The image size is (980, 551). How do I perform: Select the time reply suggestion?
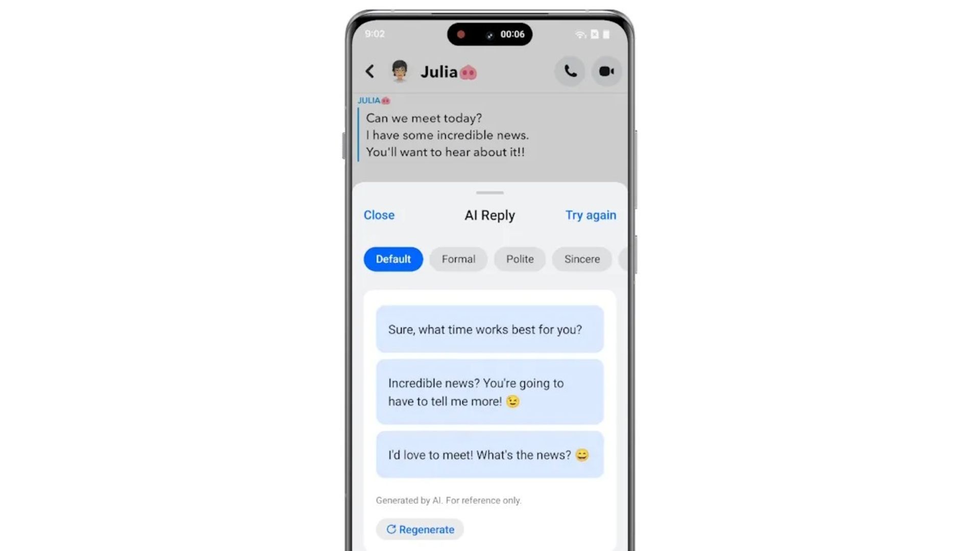point(490,329)
